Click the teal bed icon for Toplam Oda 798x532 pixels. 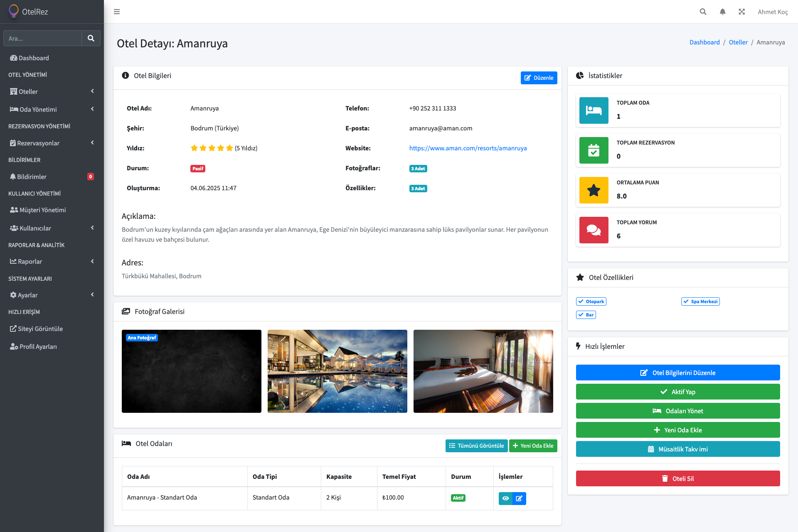(x=594, y=110)
